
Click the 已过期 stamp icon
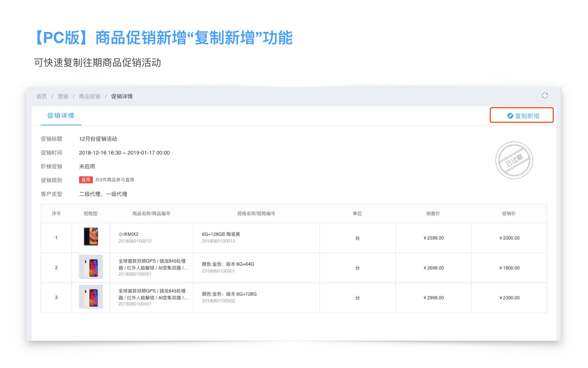(x=514, y=160)
